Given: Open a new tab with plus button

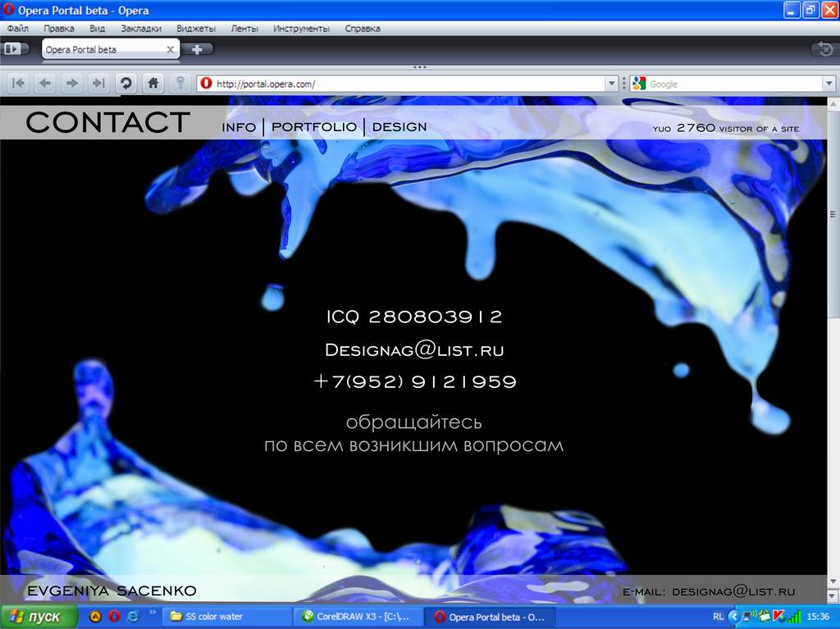Looking at the screenshot, I should tap(197, 49).
